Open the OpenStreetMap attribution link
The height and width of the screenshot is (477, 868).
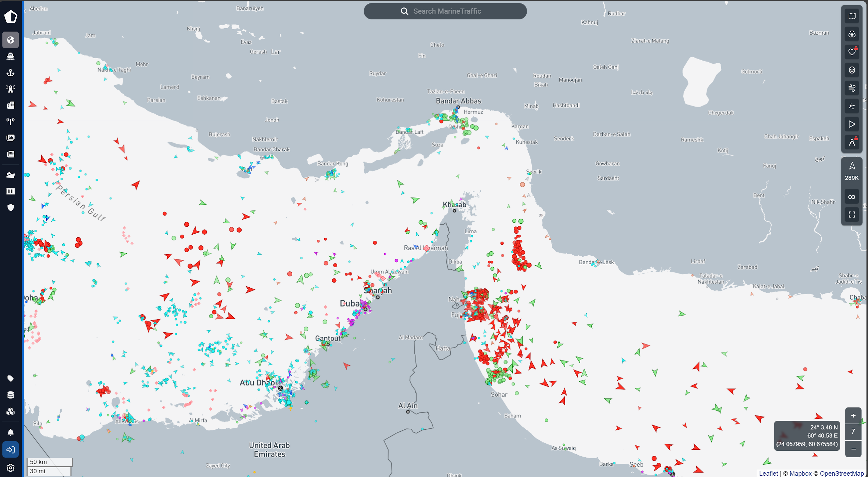[x=841, y=473]
